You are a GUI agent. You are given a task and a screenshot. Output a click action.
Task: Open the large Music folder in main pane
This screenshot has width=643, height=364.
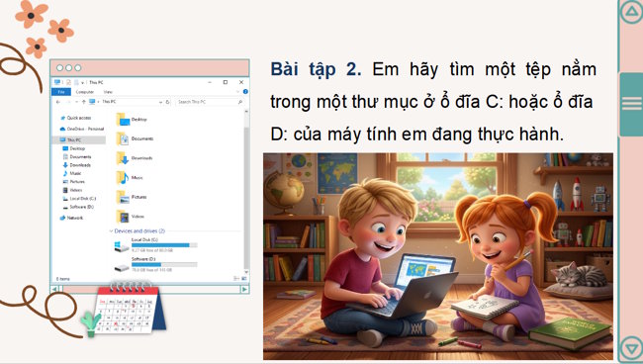[130, 178]
